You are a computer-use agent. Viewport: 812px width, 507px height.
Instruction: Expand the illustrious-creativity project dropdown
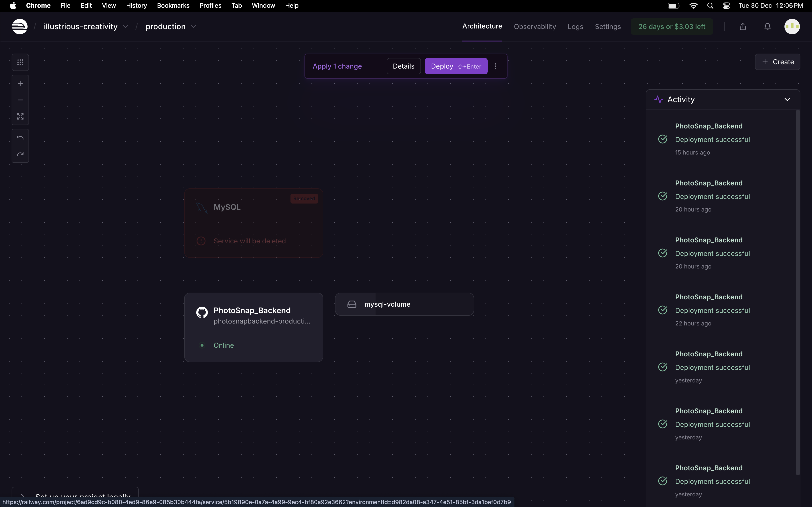coord(125,27)
